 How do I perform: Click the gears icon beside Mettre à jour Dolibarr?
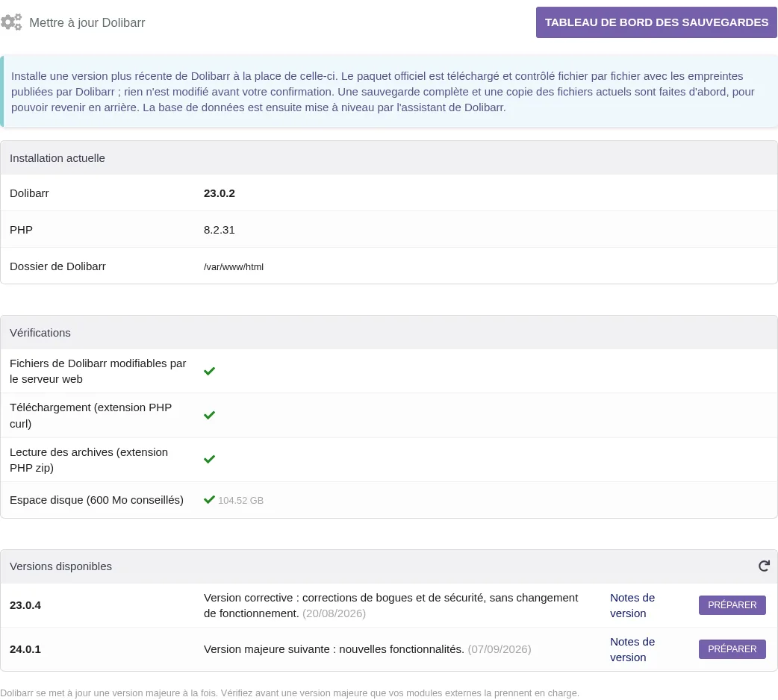click(11, 22)
